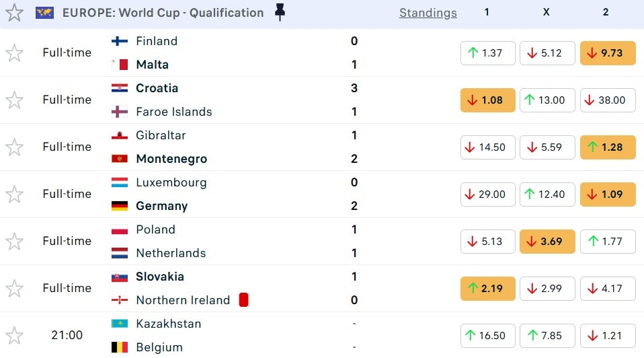This screenshot has width=644, height=358.
Task: Click the Croatia flag icon
Action: (119, 88)
